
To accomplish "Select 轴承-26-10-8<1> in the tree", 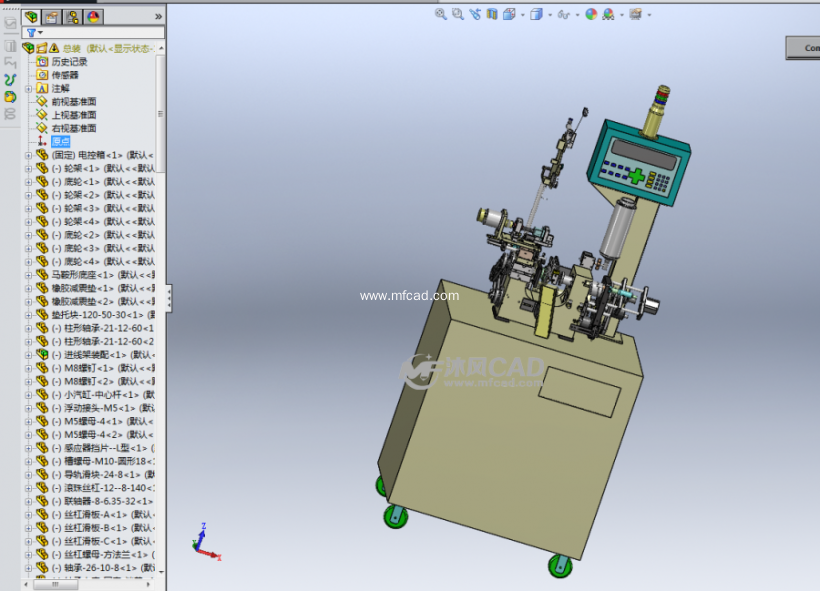I will click(x=103, y=567).
